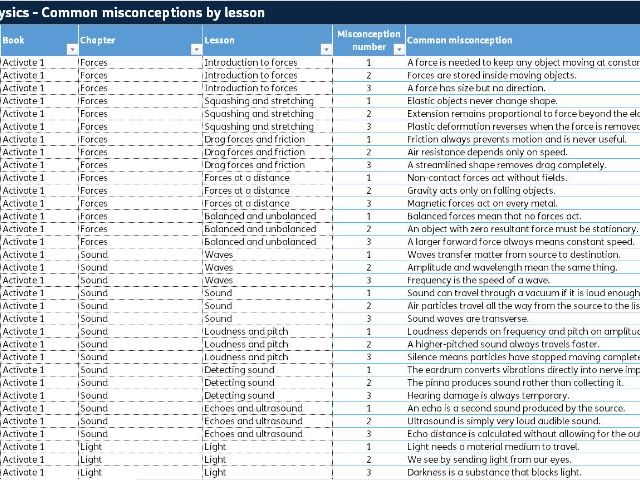Select Lesson cell for 'Non-contact forces act without fields.'
The width and height of the screenshot is (640, 480).
tap(267, 178)
